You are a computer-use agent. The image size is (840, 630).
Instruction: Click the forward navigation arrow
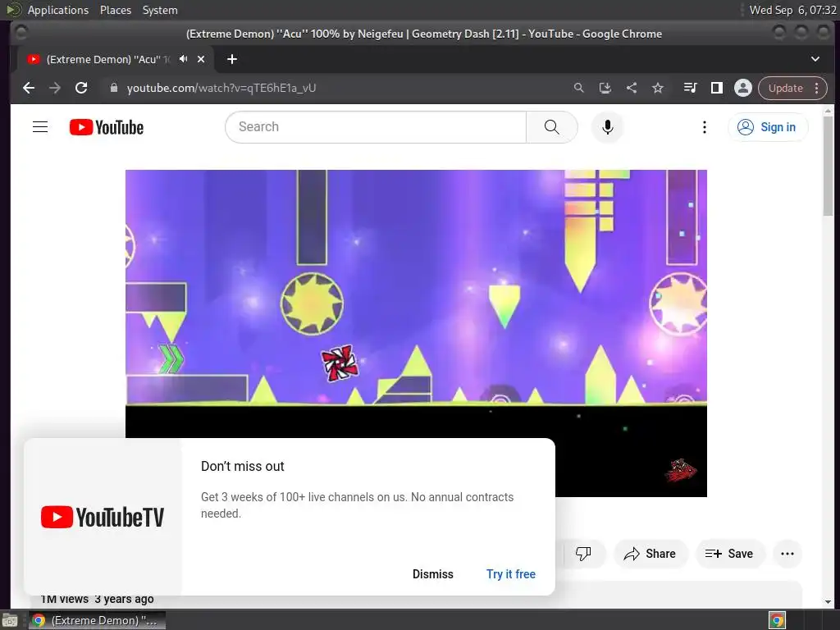55,88
